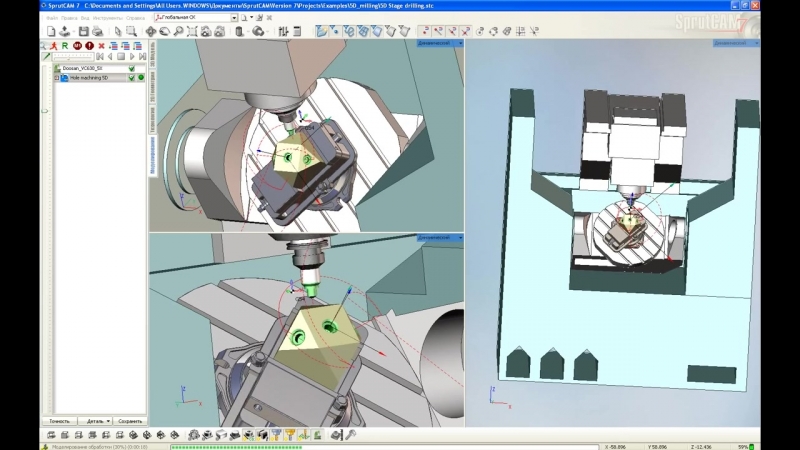Save the project with the floppy disk icon
Screen dimensions: 800x450
tap(84, 32)
